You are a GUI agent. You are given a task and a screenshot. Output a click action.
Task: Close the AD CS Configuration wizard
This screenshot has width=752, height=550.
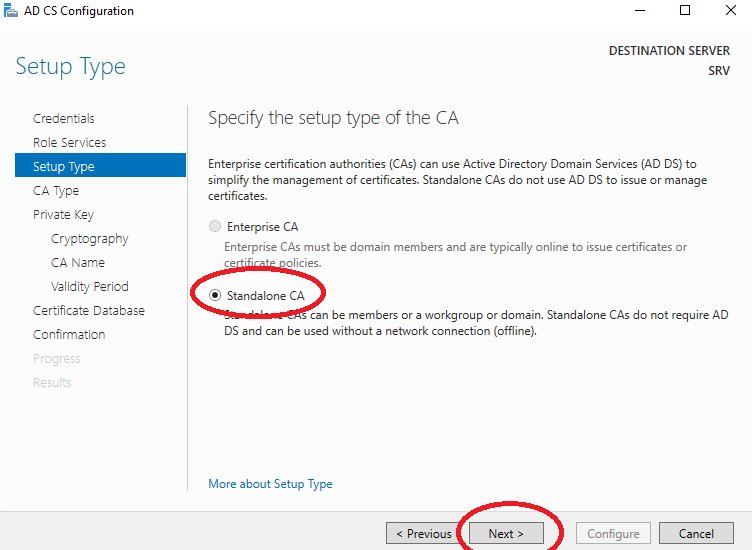pos(730,11)
